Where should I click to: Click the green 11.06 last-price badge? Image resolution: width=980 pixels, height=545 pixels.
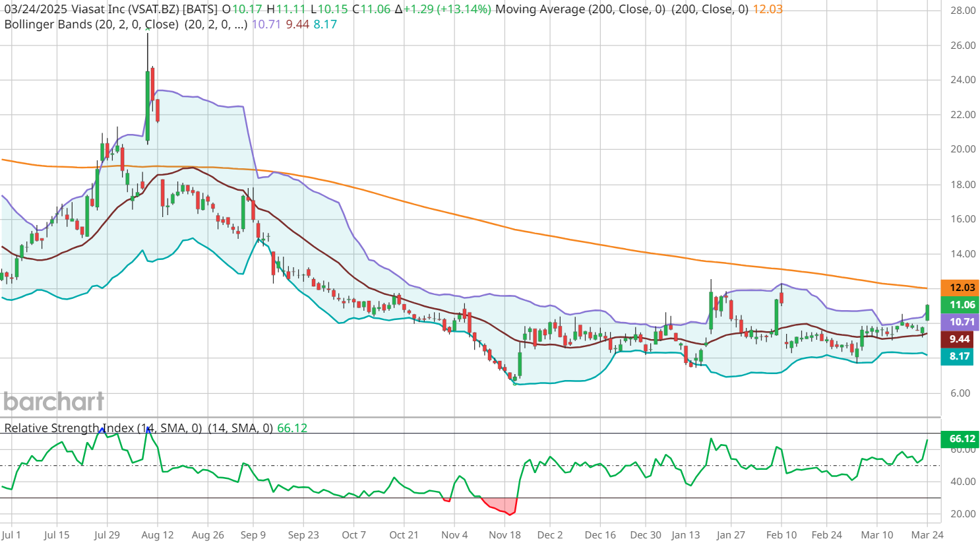point(962,305)
